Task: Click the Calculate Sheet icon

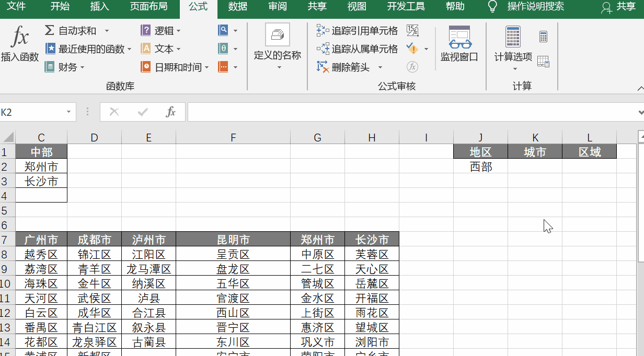Action: point(543,62)
